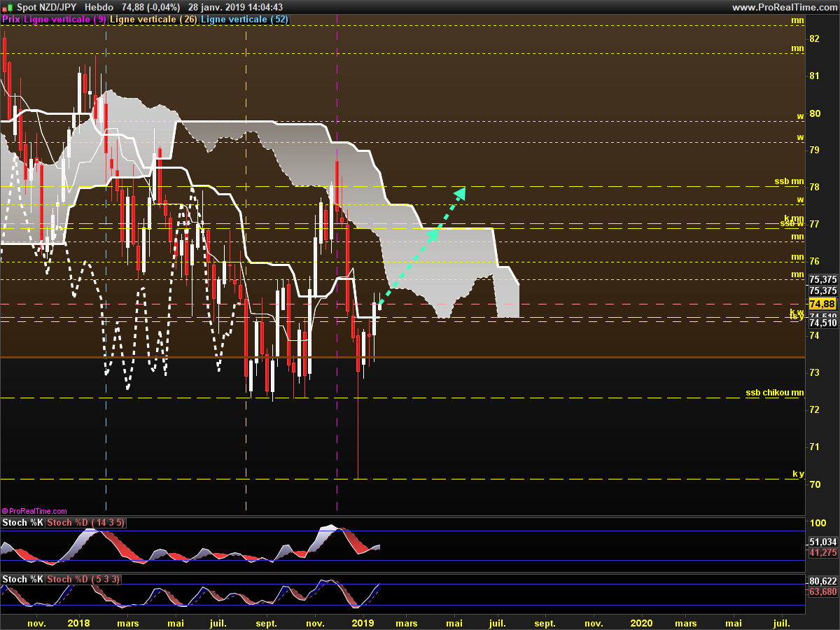Viewport: 840px width, 630px height.
Task: Click price axis value 77
Action: point(815,224)
